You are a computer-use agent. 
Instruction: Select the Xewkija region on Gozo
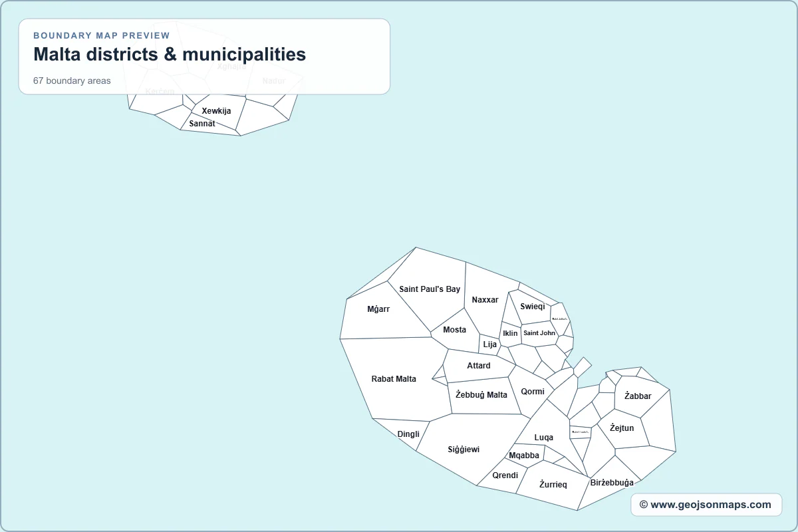point(216,111)
